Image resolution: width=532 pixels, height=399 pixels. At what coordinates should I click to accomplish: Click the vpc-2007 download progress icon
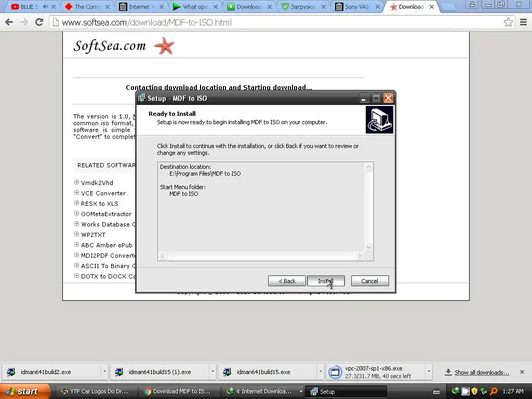pyautogui.click(x=335, y=372)
